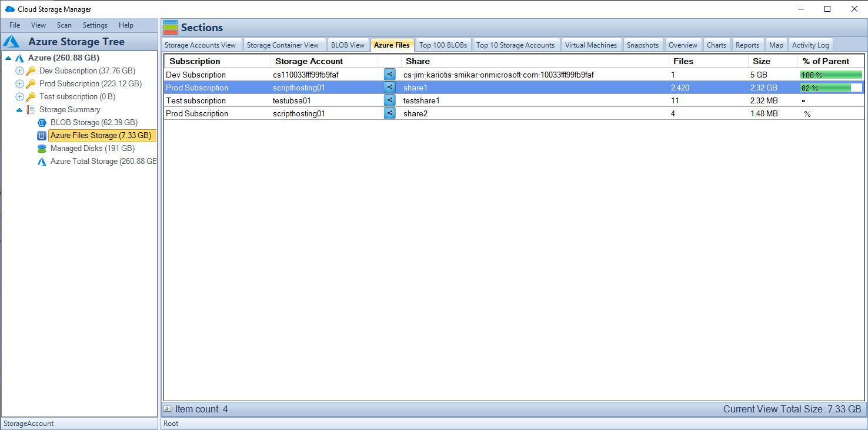Select the BLOB Storage icon in the tree
The width and height of the screenshot is (868, 430).
[41, 122]
